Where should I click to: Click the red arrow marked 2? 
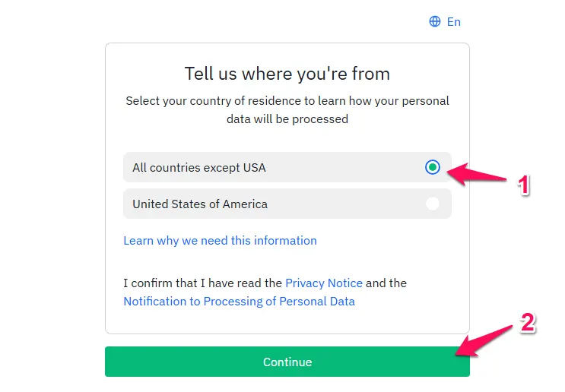coord(484,341)
